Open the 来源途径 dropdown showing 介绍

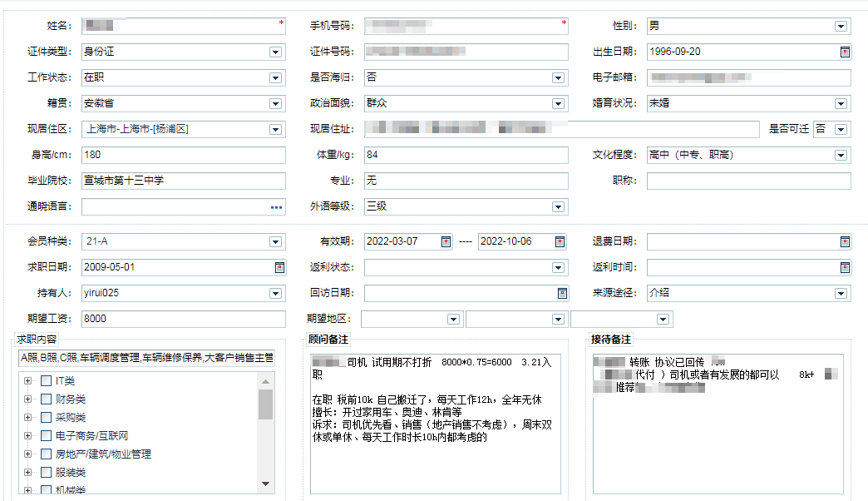tap(841, 293)
